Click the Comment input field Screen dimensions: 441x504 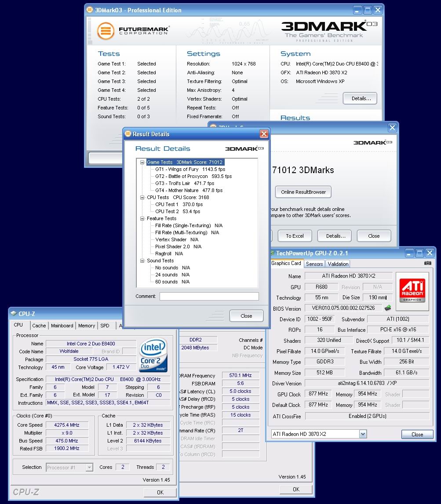[209, 296]
